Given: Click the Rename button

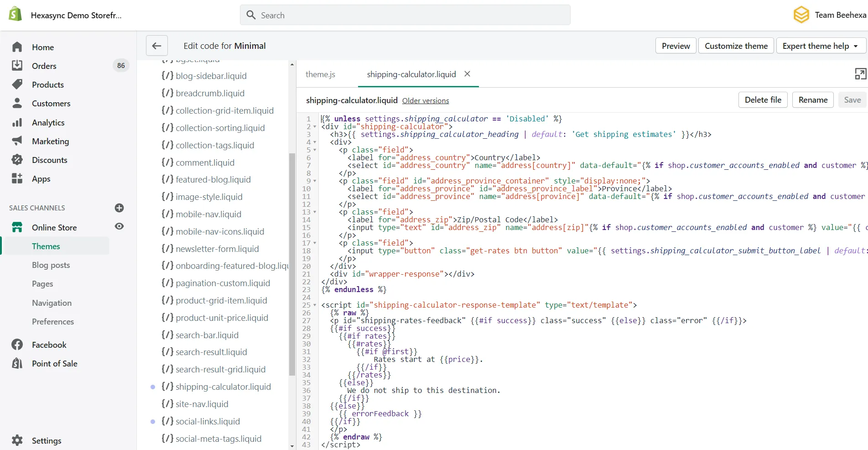Looking at the screenshot, I should [813, 100].
